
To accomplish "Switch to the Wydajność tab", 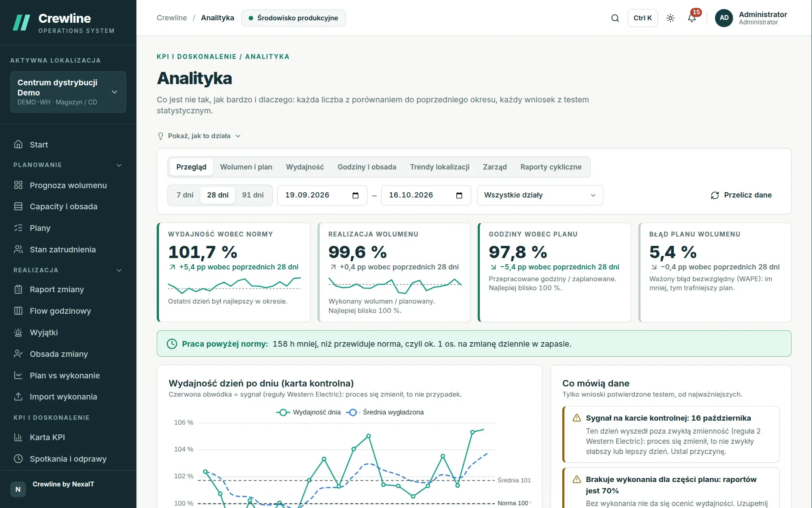I will [x=305, y=167].
